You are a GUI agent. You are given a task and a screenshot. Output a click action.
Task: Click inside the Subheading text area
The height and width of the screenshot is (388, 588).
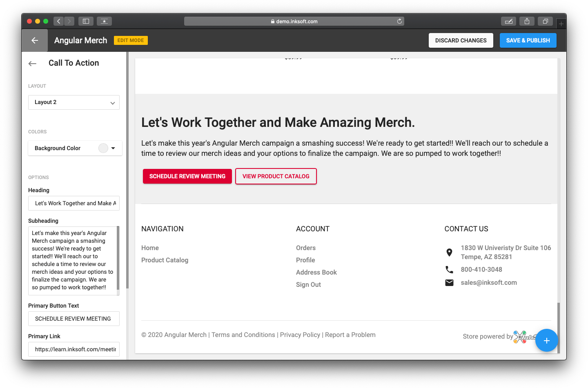[x=73, y=260]
